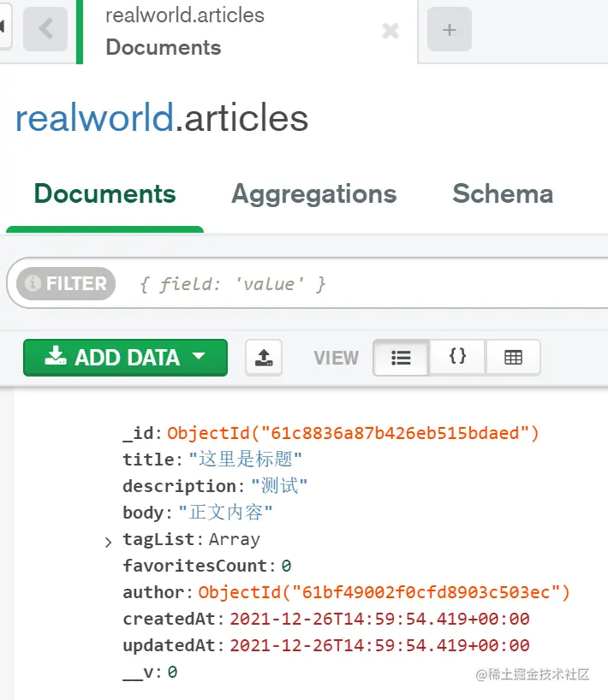This screenshot has height=700, width=608.
Task: Click the author ObjectId value
Action: tap(384, 592)
